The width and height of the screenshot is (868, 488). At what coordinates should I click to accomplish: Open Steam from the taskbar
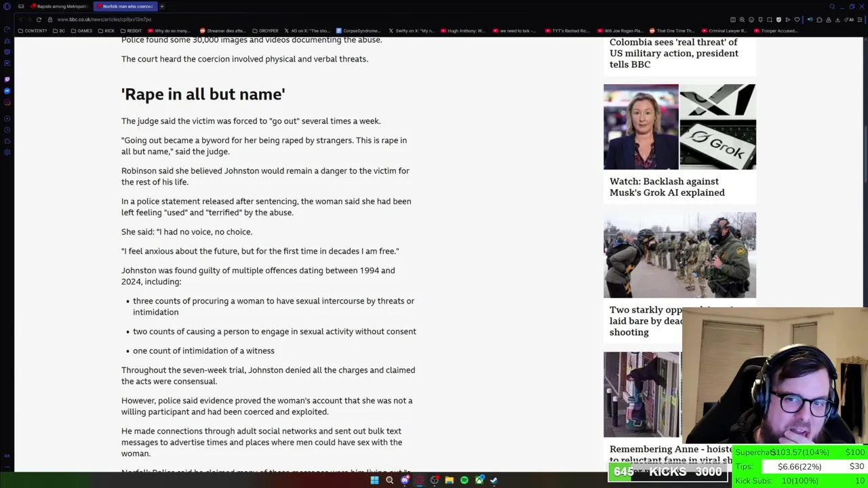point(494,480)
